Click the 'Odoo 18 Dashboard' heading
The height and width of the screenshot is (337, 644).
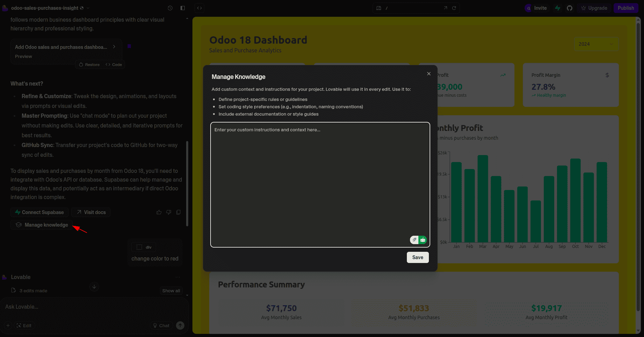258,40
